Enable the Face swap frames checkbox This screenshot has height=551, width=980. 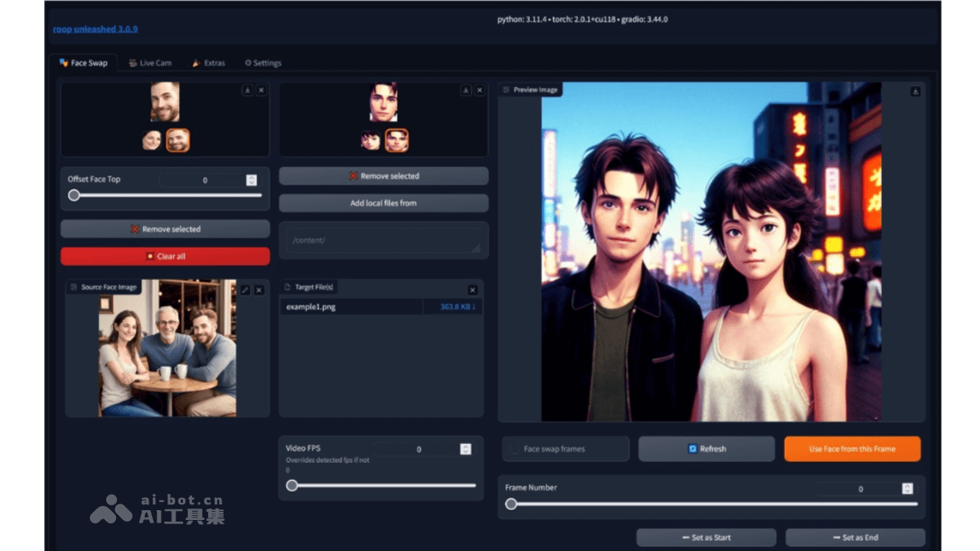click(515, 449)
